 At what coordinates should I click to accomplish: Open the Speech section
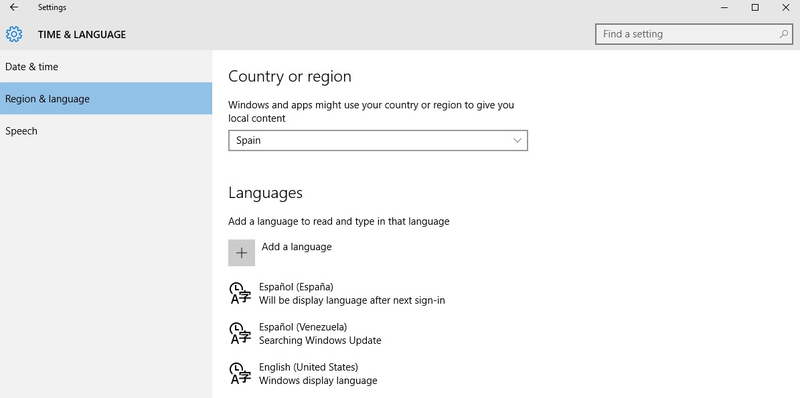click(x=106, y=131)
